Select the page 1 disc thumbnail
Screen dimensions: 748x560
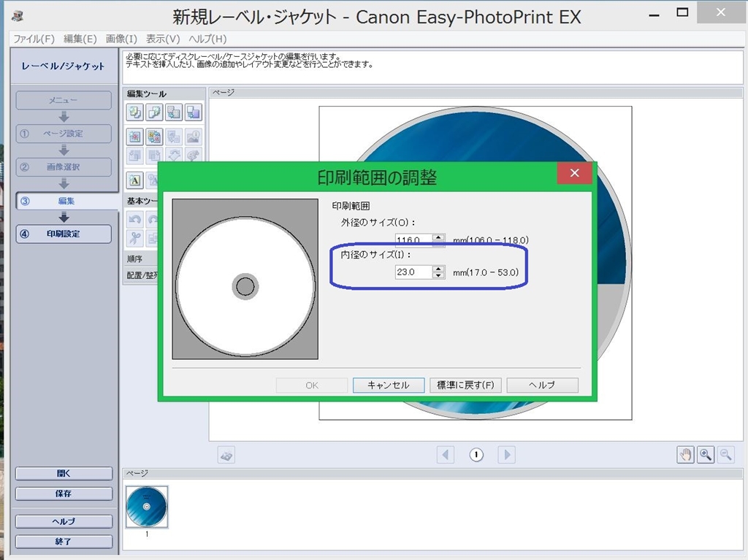pyautogui.click(x=147, y=507)
